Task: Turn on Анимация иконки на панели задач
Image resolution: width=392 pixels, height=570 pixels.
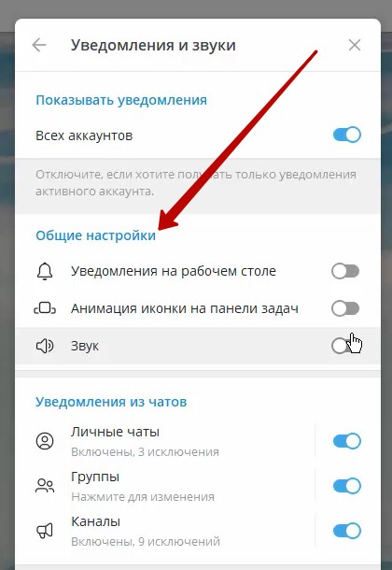Action: [x=345, y=308]
